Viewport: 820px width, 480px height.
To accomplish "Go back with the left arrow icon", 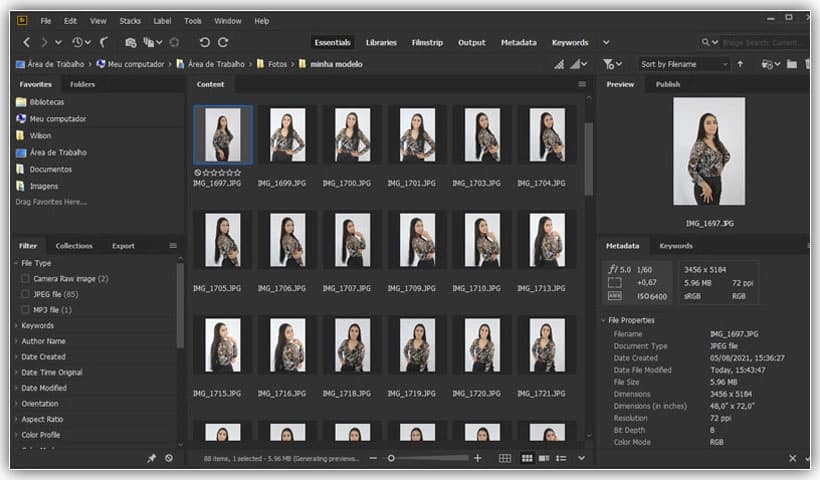I will coord(27,42).
